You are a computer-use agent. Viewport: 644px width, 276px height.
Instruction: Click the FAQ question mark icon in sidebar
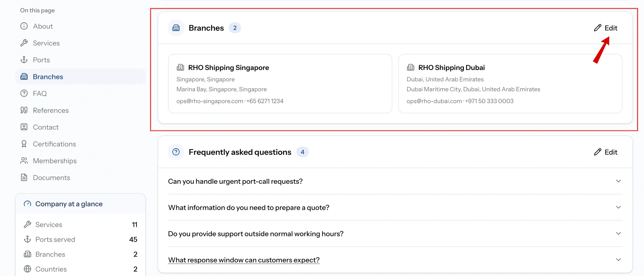point(24,93)
